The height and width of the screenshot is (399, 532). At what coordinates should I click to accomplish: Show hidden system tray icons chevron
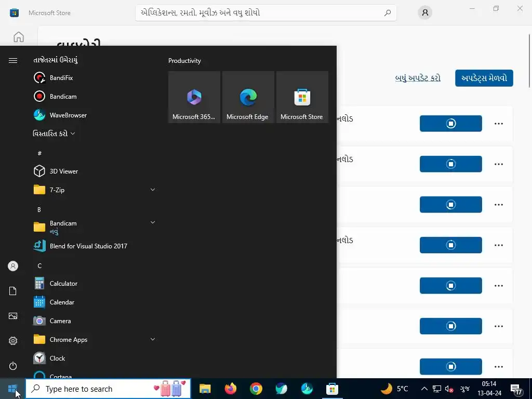424,389
